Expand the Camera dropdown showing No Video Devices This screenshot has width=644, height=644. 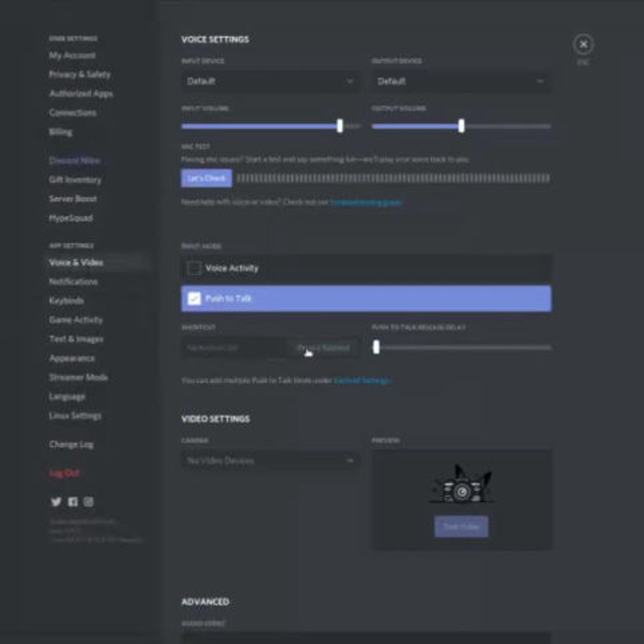pyautogui.click(x=270, y=460)
